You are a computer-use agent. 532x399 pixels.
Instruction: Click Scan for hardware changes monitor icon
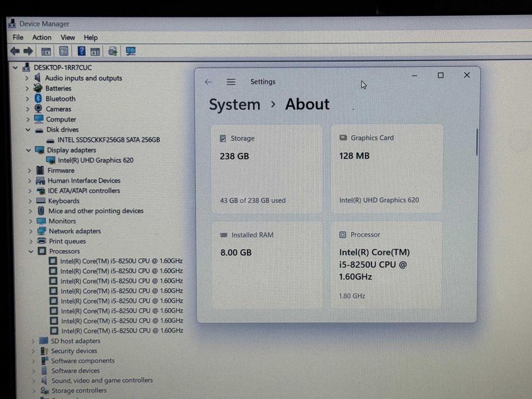(131, 51)
